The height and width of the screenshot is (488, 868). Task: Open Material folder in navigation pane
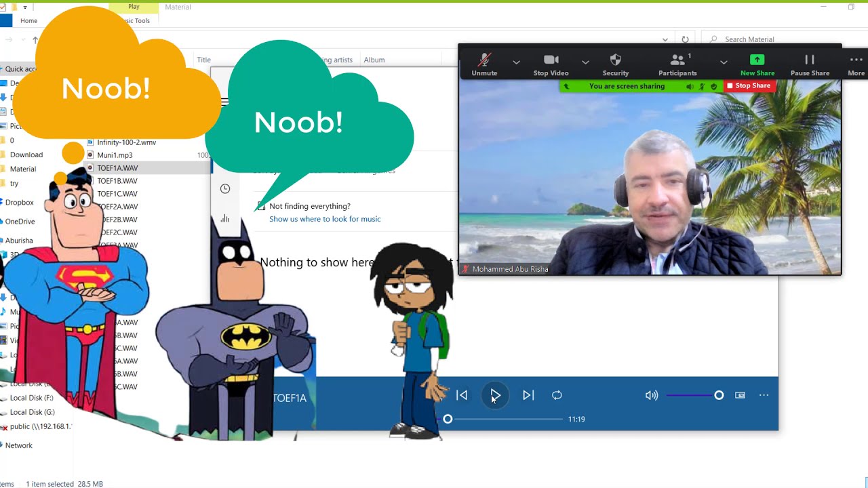click(x=23, y=169)
